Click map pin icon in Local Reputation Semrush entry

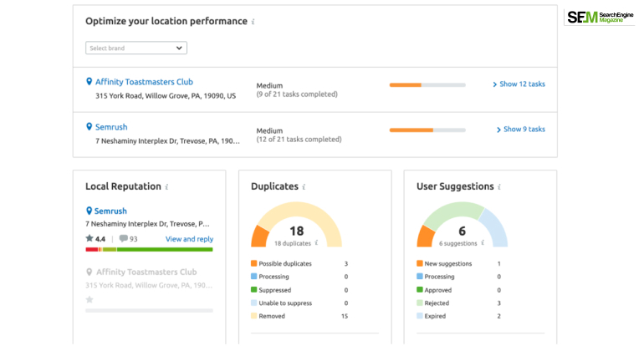[89, 211]
